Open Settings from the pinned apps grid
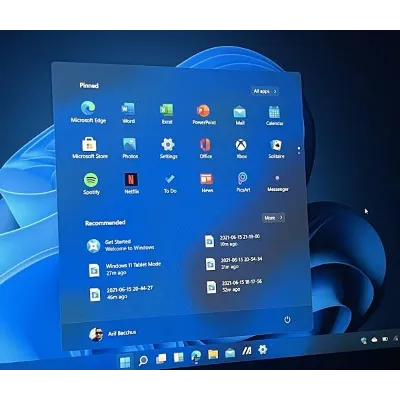400x400 pixels. click(x=168, y=148)
